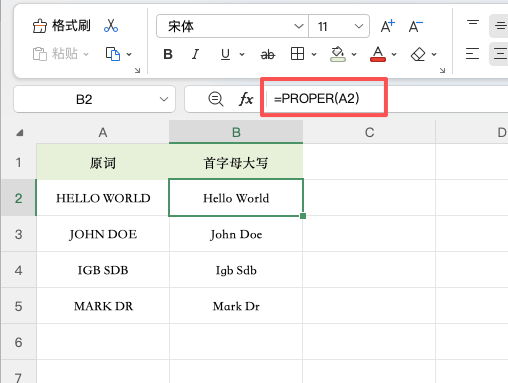This screenshot has width=508, height=383.
Task: Click the zoom-out magnifier icon in formula bar
Action: [216, 99]
